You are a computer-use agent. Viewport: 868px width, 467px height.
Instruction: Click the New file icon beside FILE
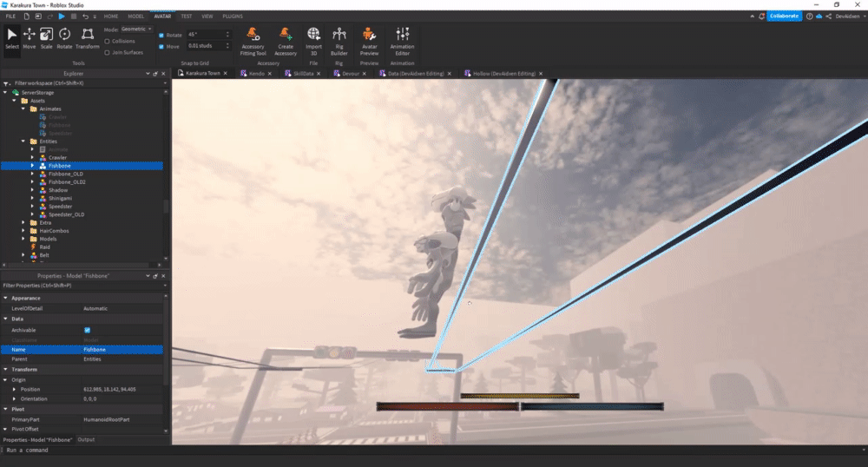[26, 16]
